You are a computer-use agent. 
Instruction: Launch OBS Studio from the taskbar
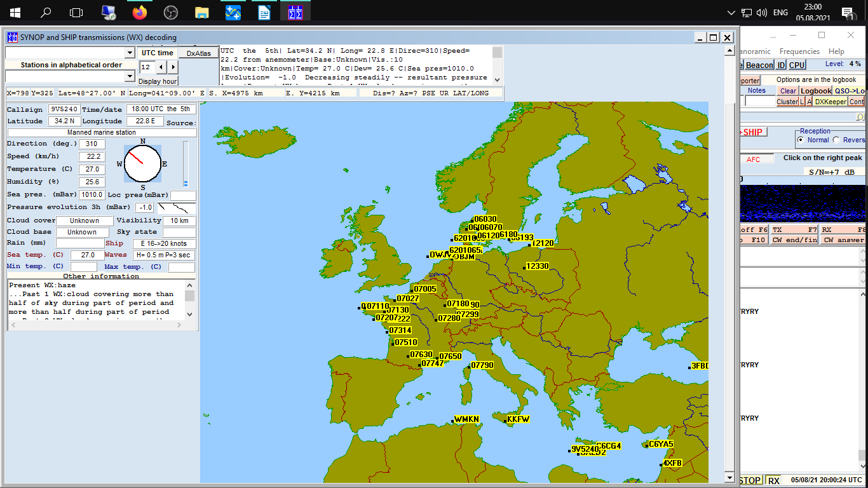click(170, 12)
